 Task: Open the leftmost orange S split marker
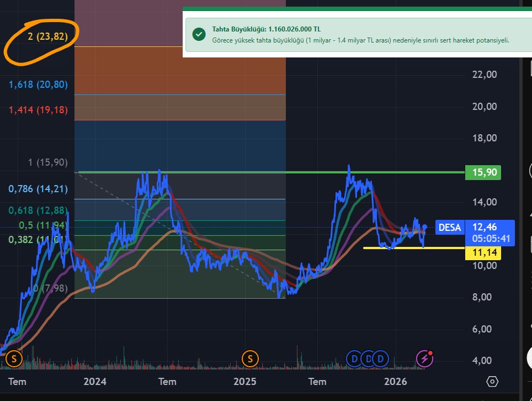[x=14, y=358]
